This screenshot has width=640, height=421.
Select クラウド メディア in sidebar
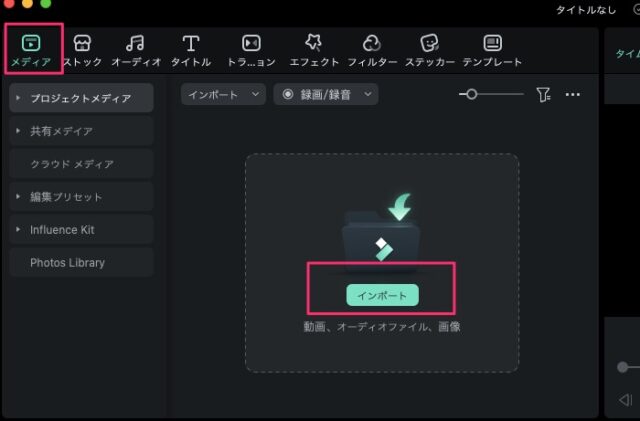tap(71, 164)
